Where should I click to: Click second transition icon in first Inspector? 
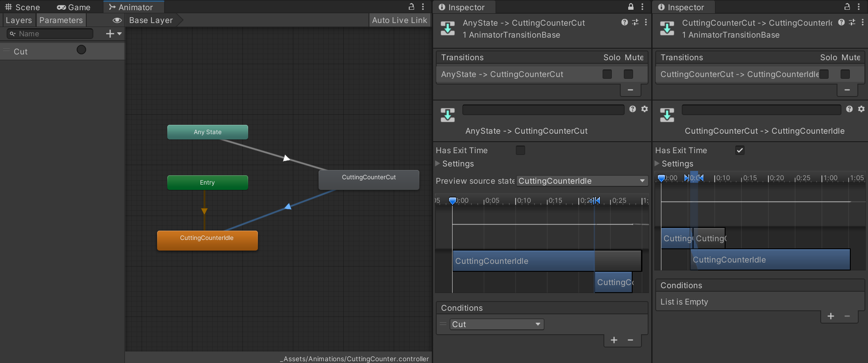(x=448, y=115)
